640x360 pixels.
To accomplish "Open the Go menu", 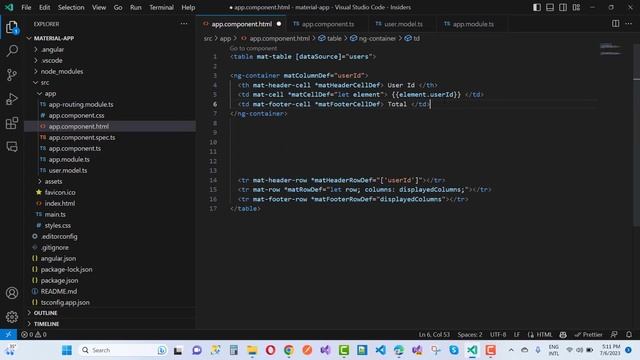I will coord(118,7).
